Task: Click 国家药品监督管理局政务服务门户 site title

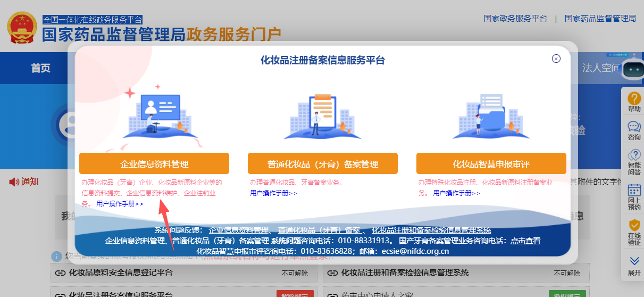Action: (161, 35)
